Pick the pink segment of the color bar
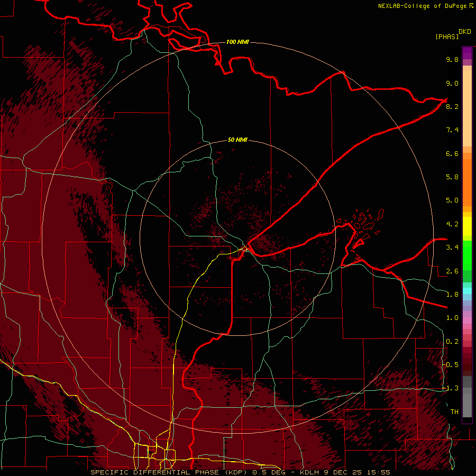Image resolution: width=476 pixels, height=476 pixels. (467, 321)
